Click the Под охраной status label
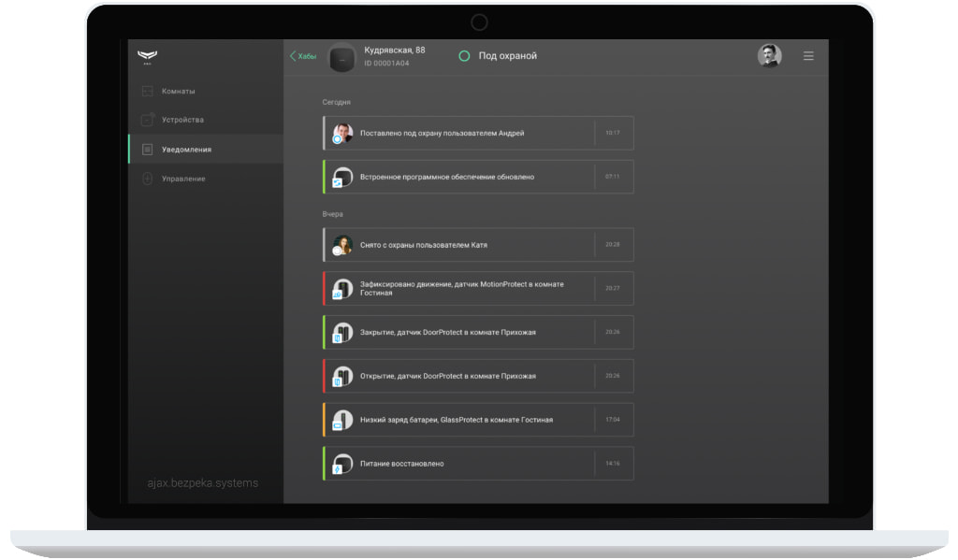The height and width of the screenshot is (560, 958). pyautogui.click(x=508, y=55)
